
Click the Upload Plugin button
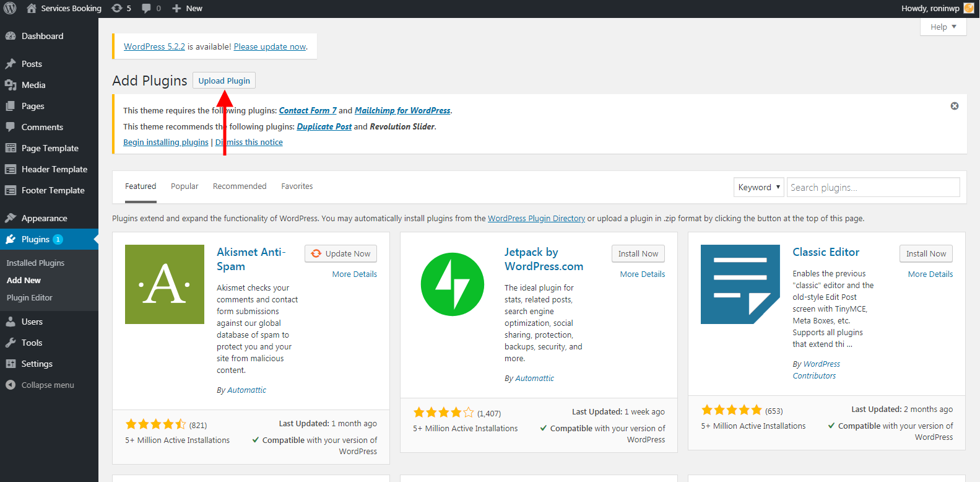coord(224,81)
